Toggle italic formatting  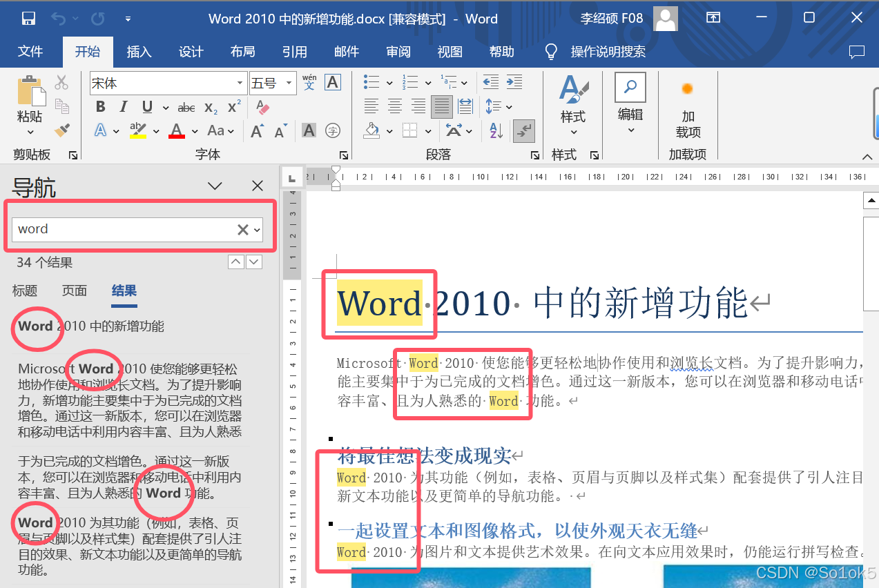pyautogui.click(x=124, y=107)
